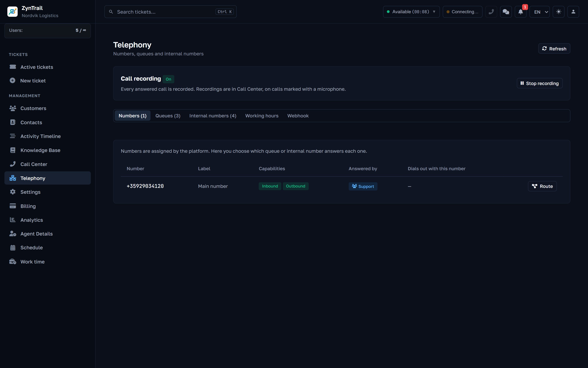Click the Connecting status indicator
This screenshot has width=588, height=368.
[462, 12]
